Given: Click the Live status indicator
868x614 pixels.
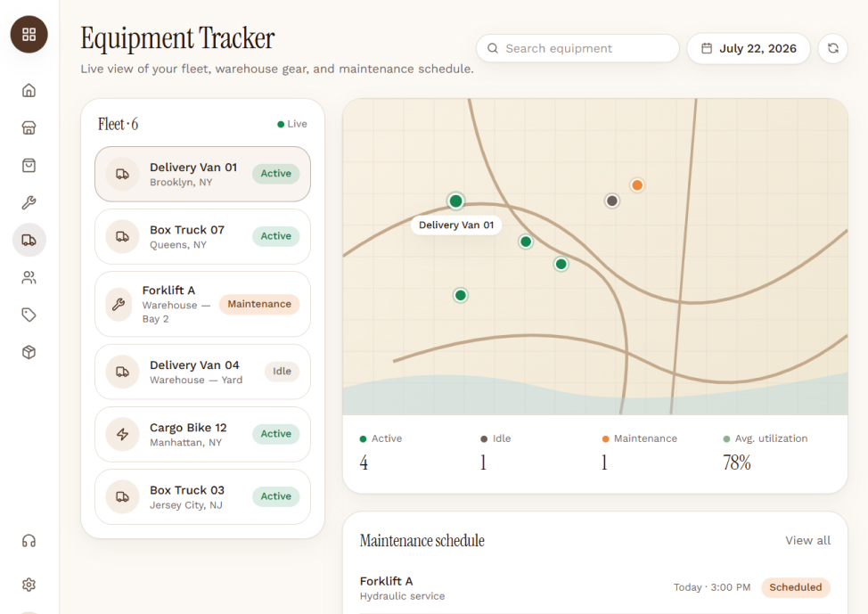Looking at the screenshot, I should [292, 124].
